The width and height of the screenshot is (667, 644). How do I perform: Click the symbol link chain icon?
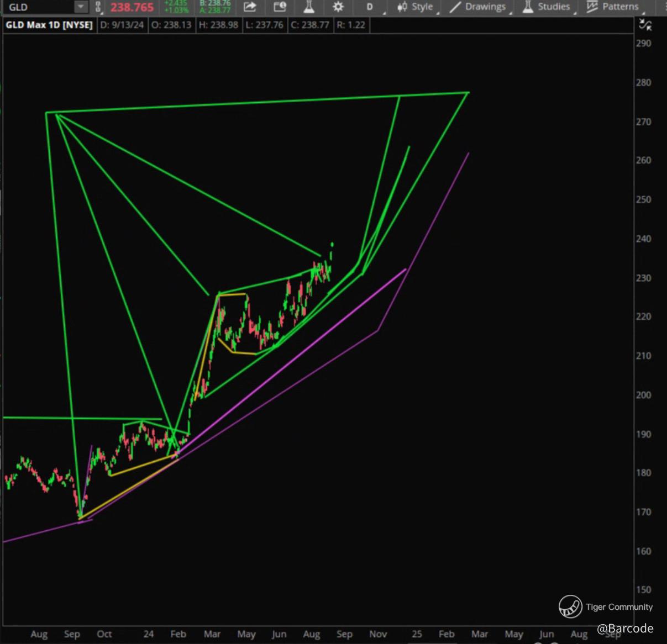point(98,7)
